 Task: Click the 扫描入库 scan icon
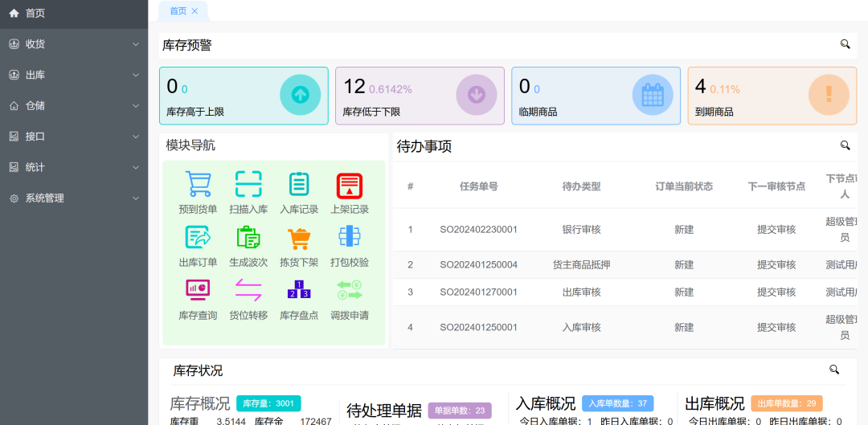pyautogui.click(x=248, y=186)
